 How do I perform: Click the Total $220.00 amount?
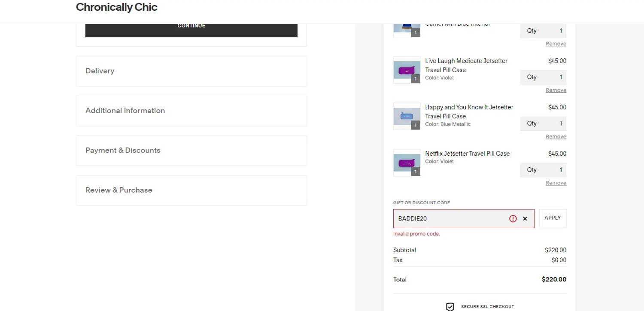(554, 280)
